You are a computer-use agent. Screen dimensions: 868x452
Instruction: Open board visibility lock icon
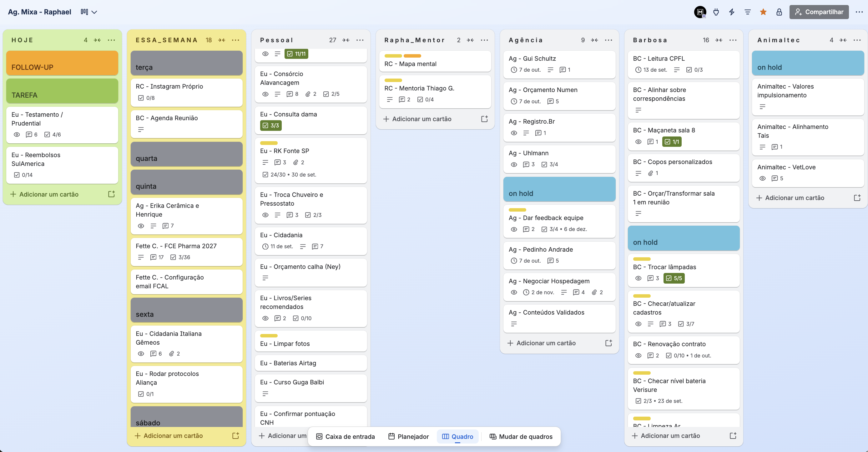[x=779, y=12]
